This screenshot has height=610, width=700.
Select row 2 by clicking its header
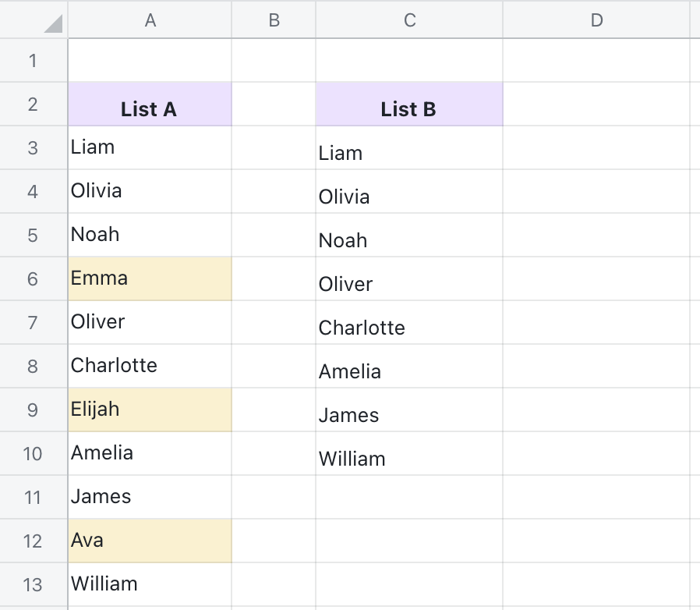pos(33,103)
